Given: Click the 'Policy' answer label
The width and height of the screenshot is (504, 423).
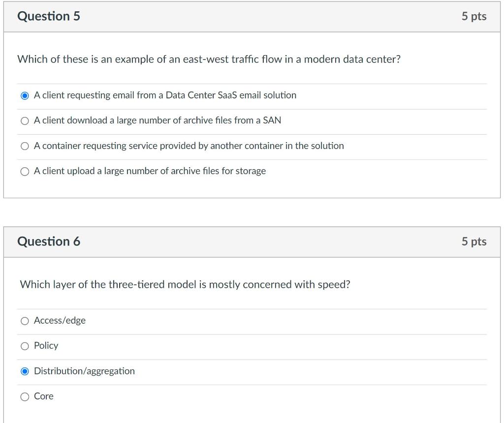Looking at the screenshot, I should click(x=46, y=346).
